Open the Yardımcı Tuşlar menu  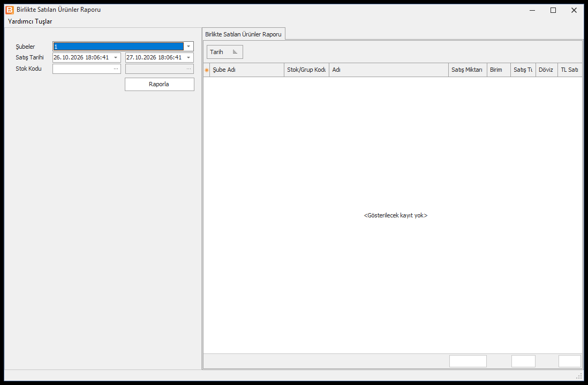click(x=30, y=21)
